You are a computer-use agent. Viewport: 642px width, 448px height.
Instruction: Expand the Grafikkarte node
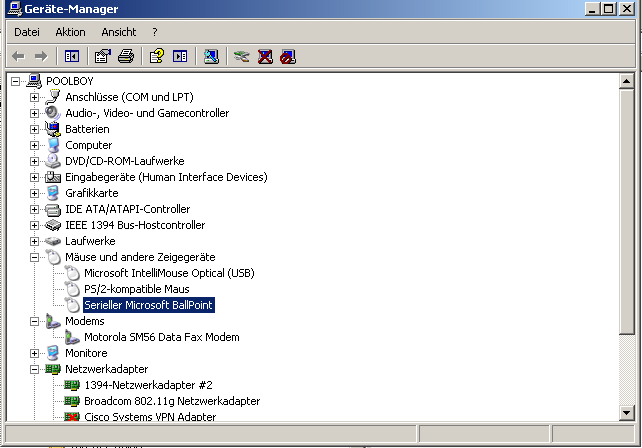(34, 193)
